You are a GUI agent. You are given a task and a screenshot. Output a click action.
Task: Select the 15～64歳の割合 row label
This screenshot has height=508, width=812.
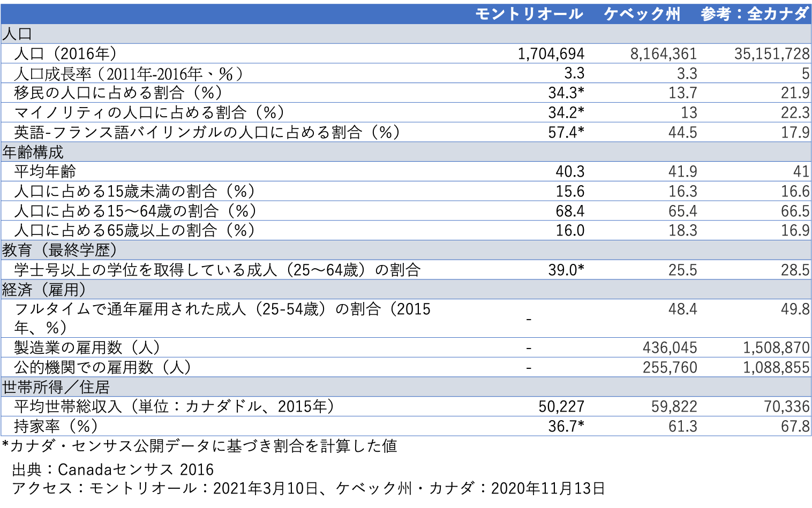pos(136,211)
